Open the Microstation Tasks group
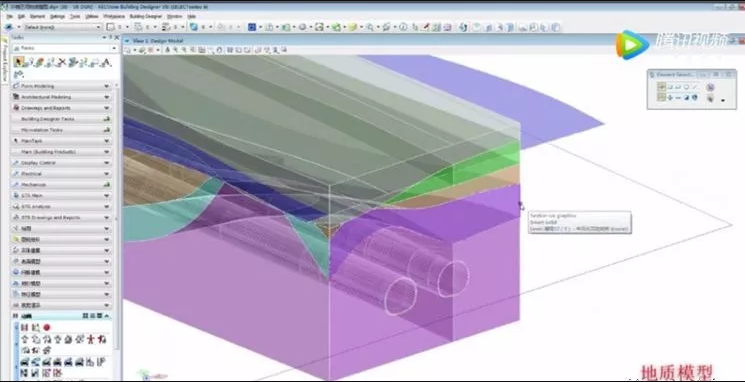 [62, 130]
